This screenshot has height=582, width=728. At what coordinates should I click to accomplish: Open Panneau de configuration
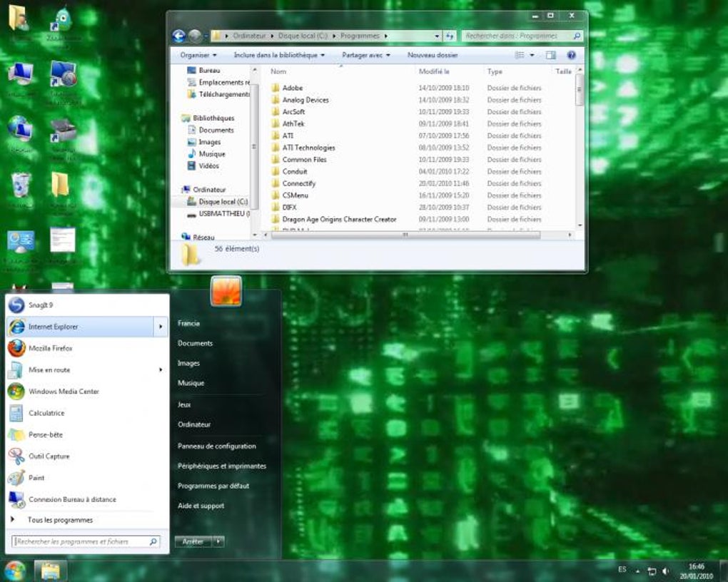217,446
